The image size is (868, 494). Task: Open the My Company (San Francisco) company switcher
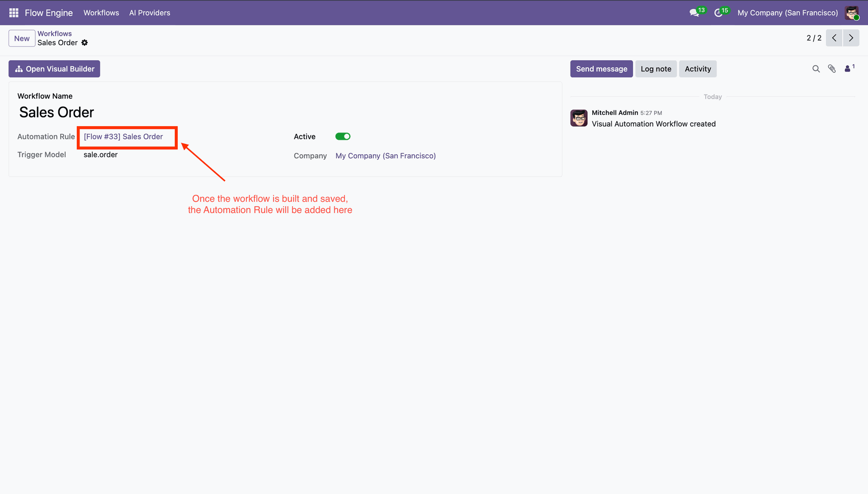point(788,13)
